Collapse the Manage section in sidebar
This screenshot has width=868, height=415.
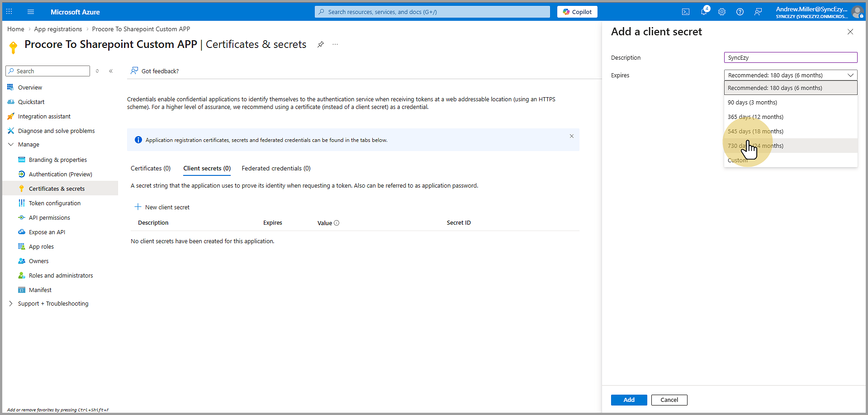[11, 145]
